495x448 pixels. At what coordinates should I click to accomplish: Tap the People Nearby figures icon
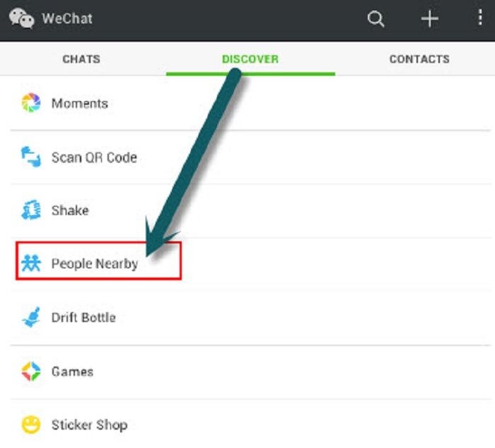pyautogui.click(x=31, y=263)
